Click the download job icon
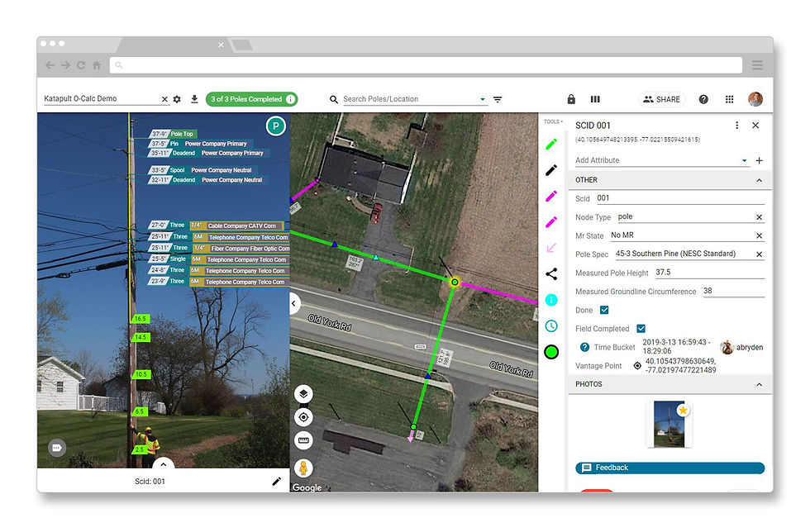This screenshot has width=810, height=532. pos(194,99)
